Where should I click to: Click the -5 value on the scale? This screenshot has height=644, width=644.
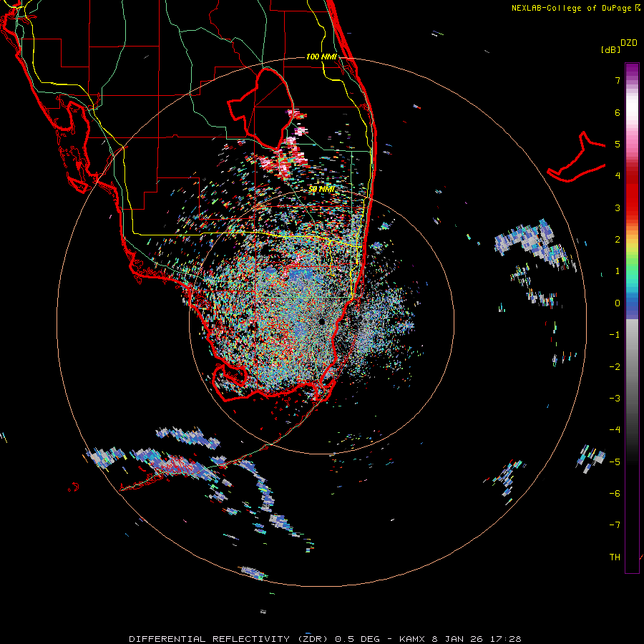615,462
